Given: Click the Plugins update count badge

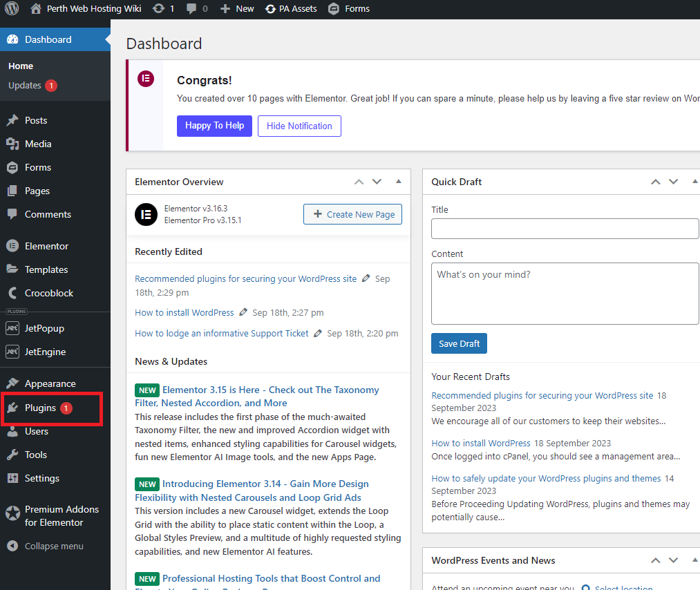Looking at the screenshot, I should 66,408.
